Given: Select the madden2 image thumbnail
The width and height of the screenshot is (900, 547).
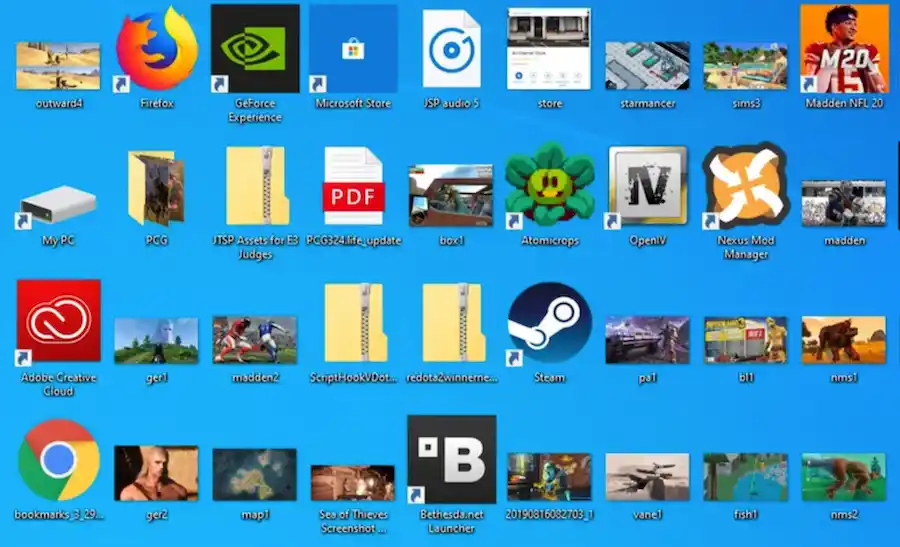Looking at the screenshot, I should click(255, 340).
